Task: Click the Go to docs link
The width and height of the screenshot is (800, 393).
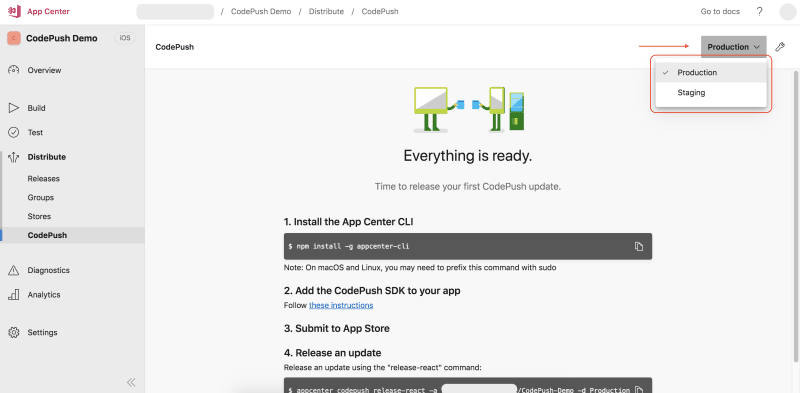Action: [720, 11]
